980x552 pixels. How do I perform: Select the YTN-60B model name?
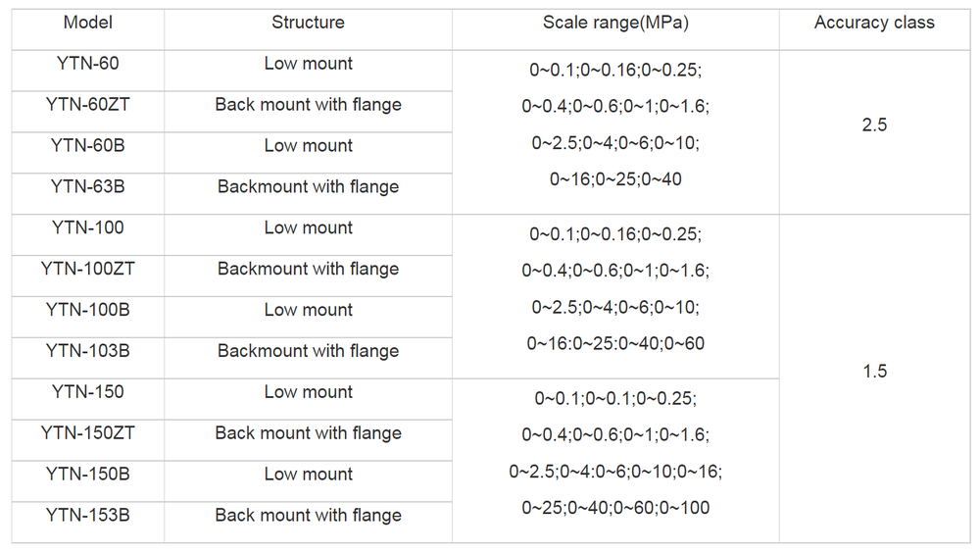click(87, 146)
